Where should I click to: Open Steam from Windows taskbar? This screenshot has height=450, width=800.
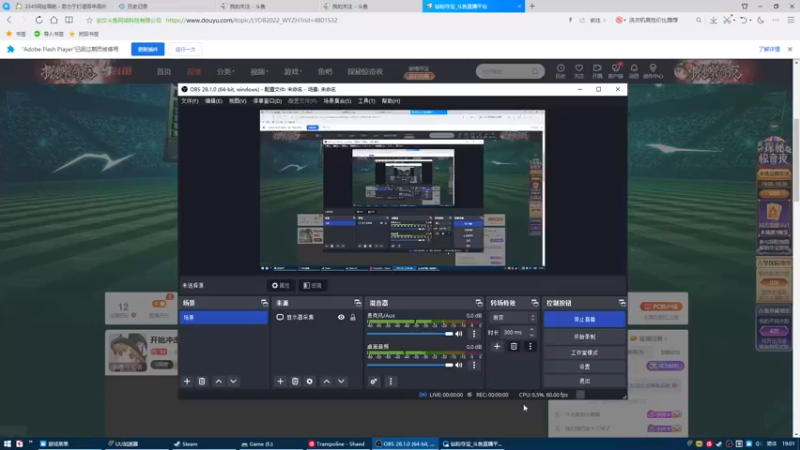pyautogui.click(x=186, y=444)
